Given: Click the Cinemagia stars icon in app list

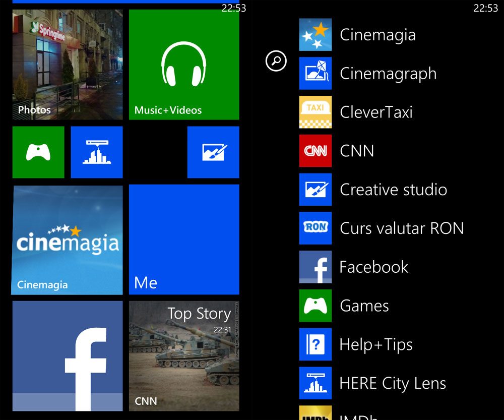Looking at the screenshot, I should pos(316,34).
